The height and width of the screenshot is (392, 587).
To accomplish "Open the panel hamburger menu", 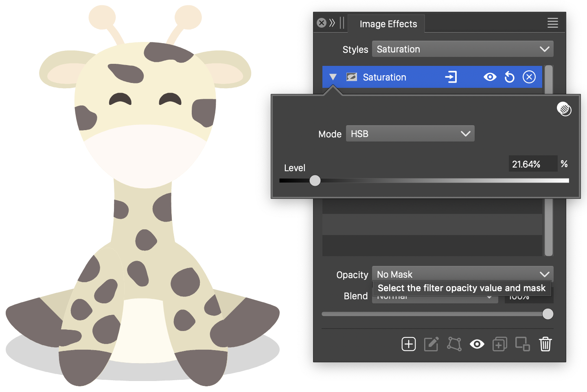I will [x=552, y=23].
